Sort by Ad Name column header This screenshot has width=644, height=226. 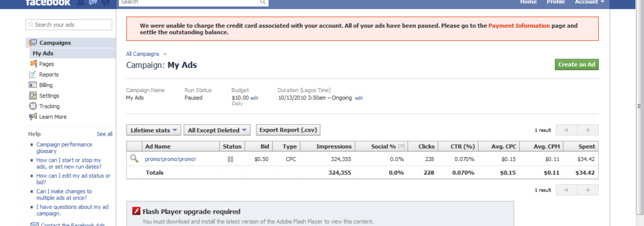coord(181,146)
